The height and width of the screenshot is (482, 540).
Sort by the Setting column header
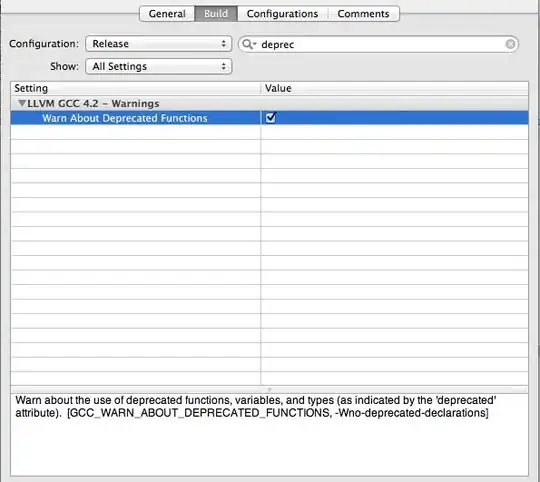(136, 88)
